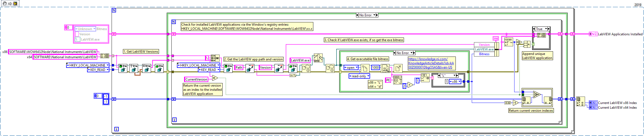Select the compound AND node

[527, 44]
